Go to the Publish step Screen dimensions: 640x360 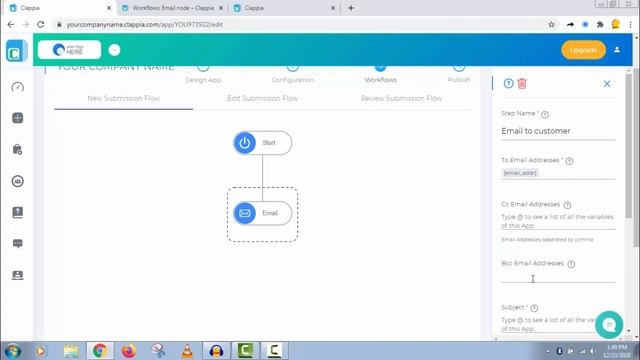coord(459,80)
